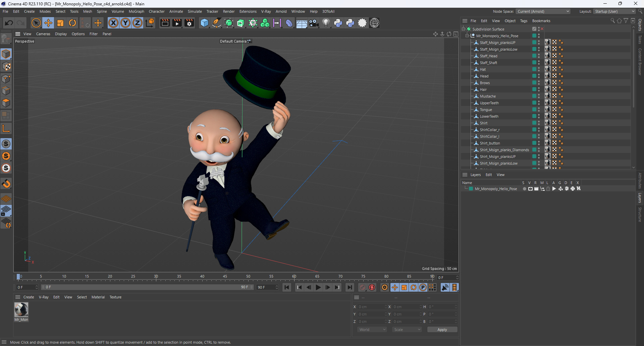The width and height of the screenshot is (644, 346).
Task: Select the Mr_Mon material thumbnail
Action: (21, 309)
